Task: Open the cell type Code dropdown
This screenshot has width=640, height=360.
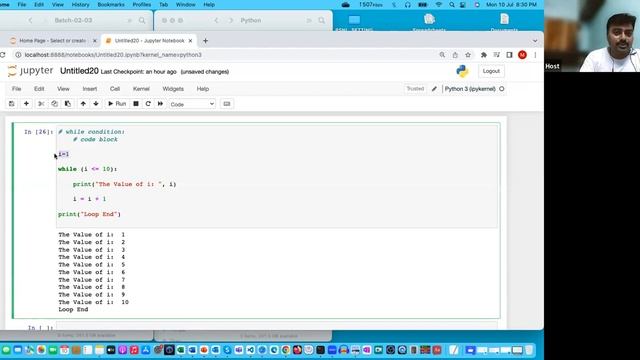Action: 192,104
